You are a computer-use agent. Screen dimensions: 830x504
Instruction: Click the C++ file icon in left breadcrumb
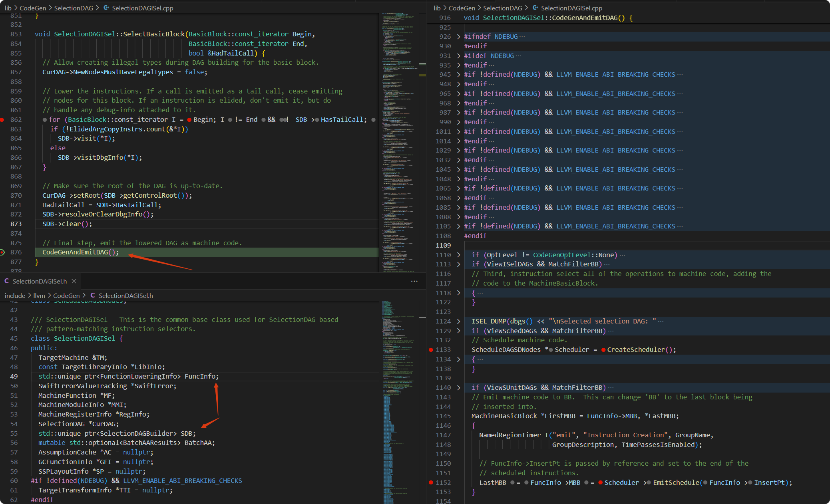[106, 8]
